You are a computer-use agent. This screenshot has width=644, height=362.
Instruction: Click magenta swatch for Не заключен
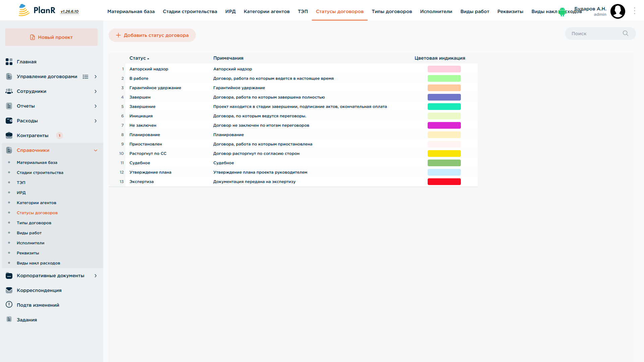(444, 125)
